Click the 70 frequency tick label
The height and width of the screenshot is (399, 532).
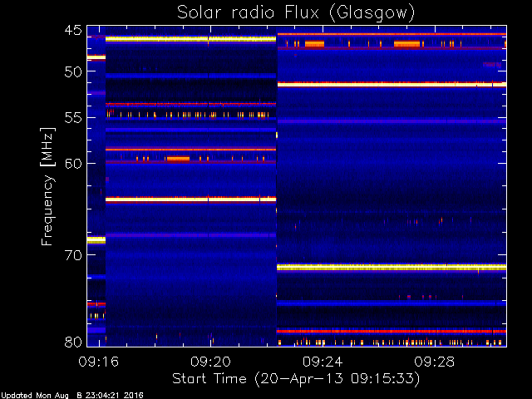click(x=73, y=255)
